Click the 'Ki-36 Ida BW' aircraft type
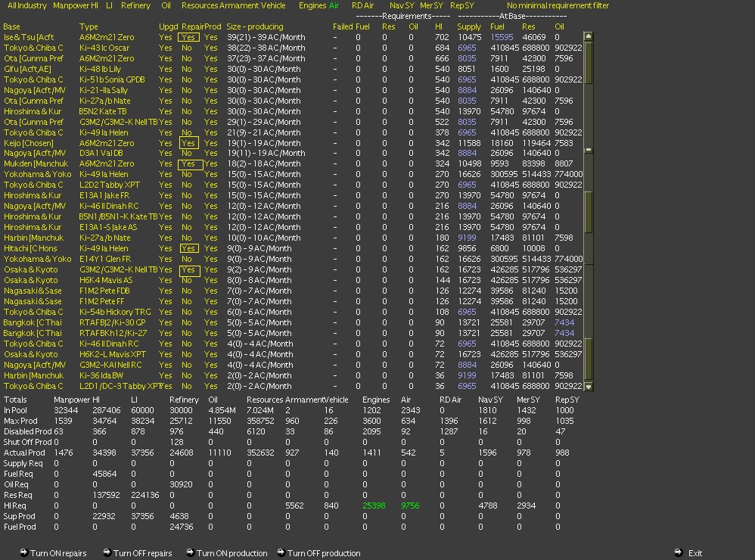Viewport: 755px width, 560px height. click(x=101, y=375)
